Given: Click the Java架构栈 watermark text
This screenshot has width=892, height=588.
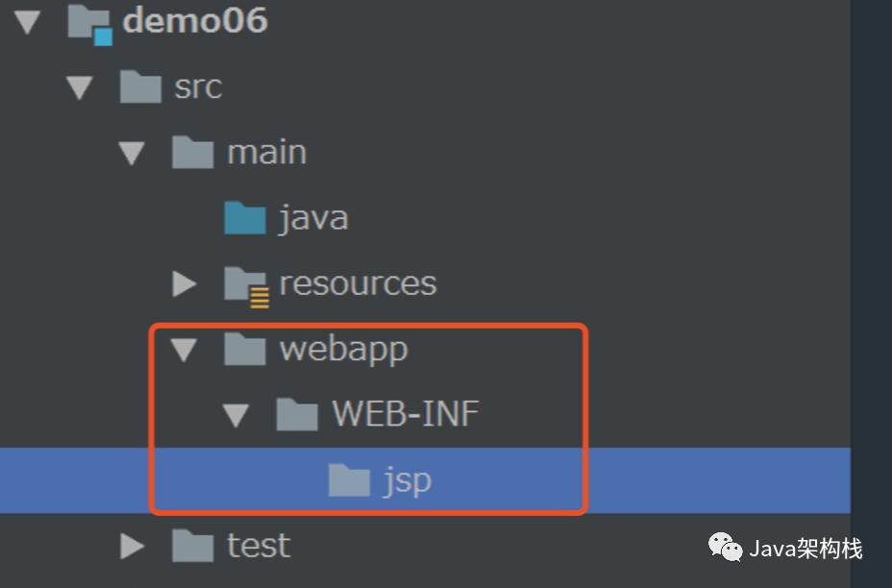Looking at the screenshot, I should point(805,549).
